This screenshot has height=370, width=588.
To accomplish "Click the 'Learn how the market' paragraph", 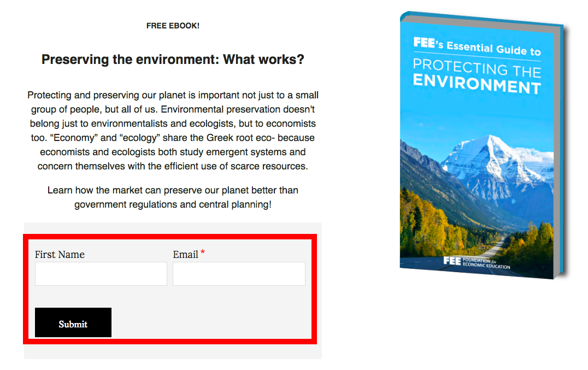I will (173, 197).
